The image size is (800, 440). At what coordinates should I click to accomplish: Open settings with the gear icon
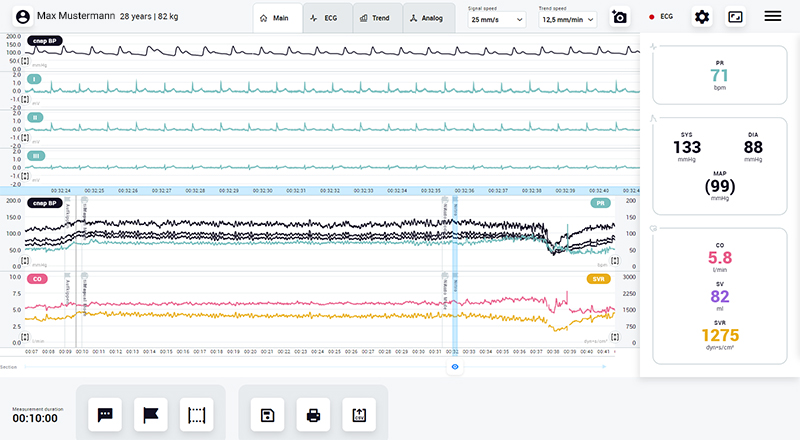click(x=702, y=17)
